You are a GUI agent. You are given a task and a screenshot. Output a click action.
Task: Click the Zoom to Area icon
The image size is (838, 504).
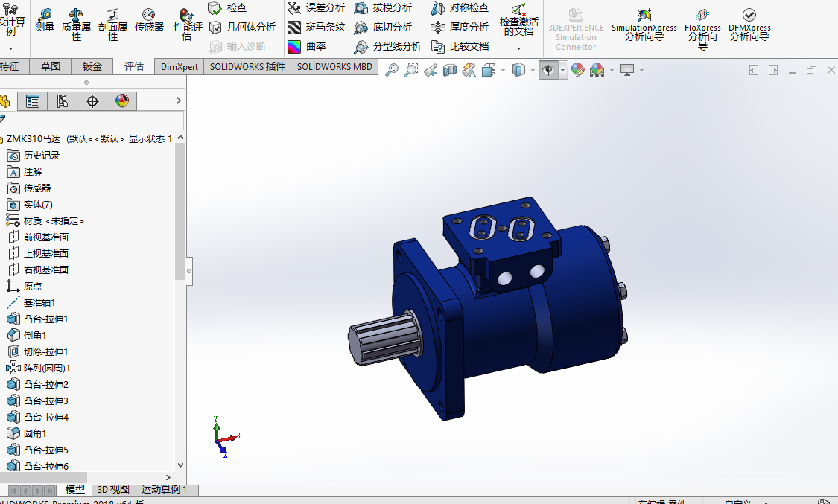pyautogui.click(x=411, y=70)
